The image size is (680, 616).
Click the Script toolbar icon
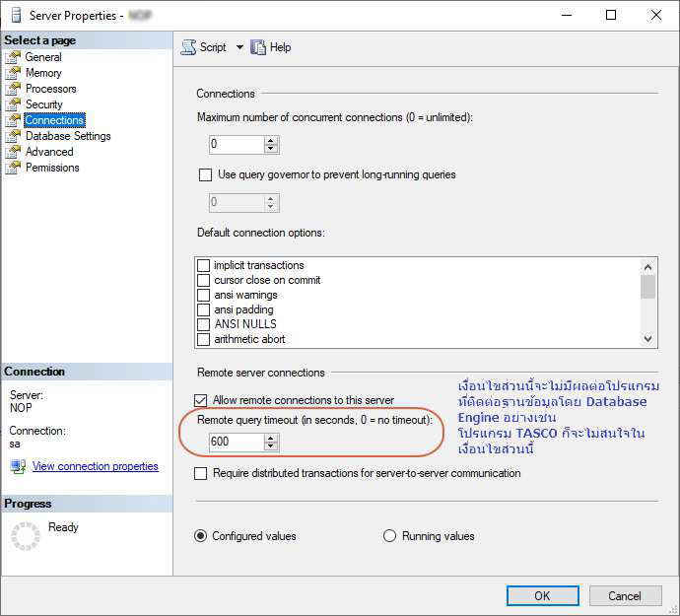[x=188, y=47]
